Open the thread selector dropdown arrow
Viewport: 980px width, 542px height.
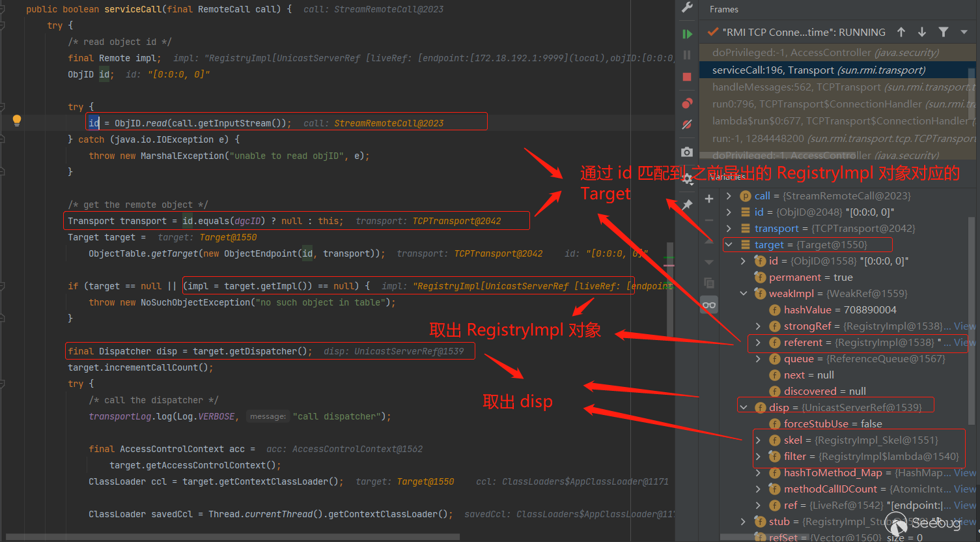(x=964, y=32)
